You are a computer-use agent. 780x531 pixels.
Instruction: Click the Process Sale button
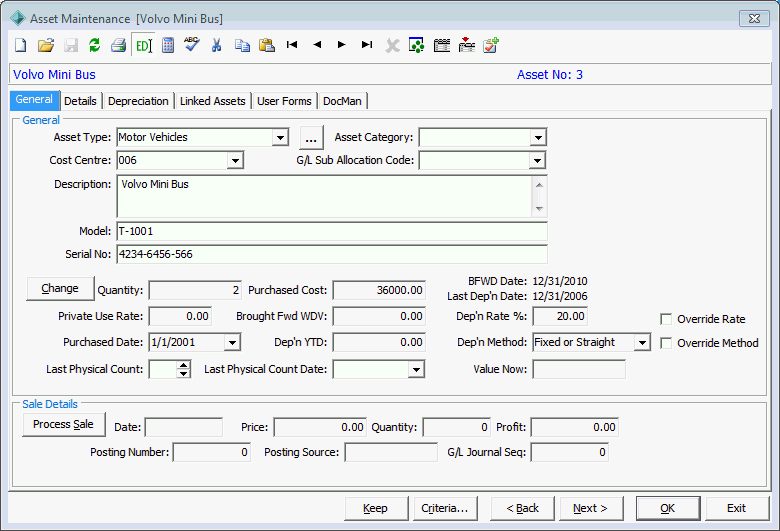[64, 425]
